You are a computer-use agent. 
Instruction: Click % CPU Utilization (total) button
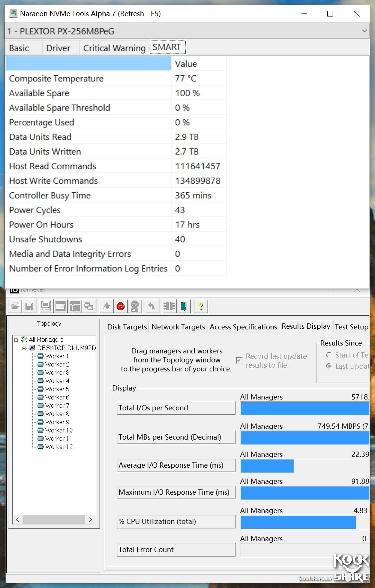point(176,521)
